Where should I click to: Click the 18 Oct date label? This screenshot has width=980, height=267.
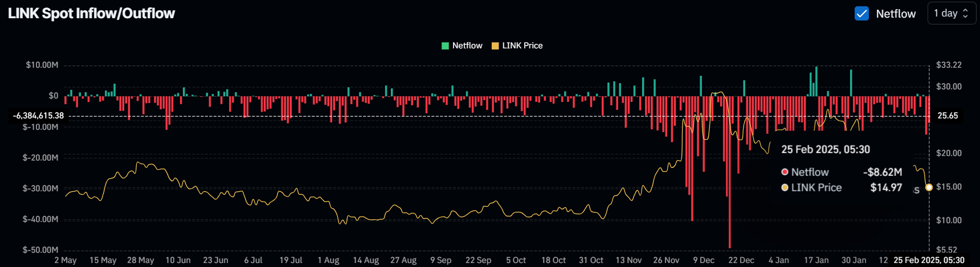pyautogui.click(x=554, y=260)
